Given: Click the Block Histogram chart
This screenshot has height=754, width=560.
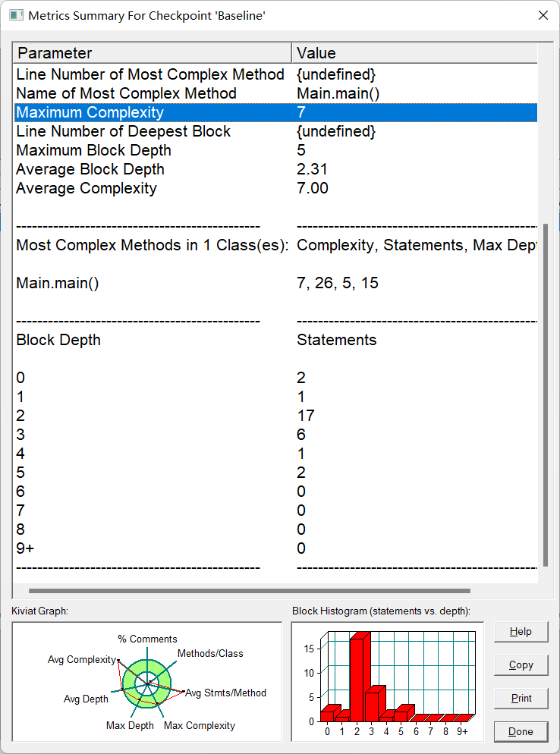Looking at the screenshot, I should click(x=388, y=682).
